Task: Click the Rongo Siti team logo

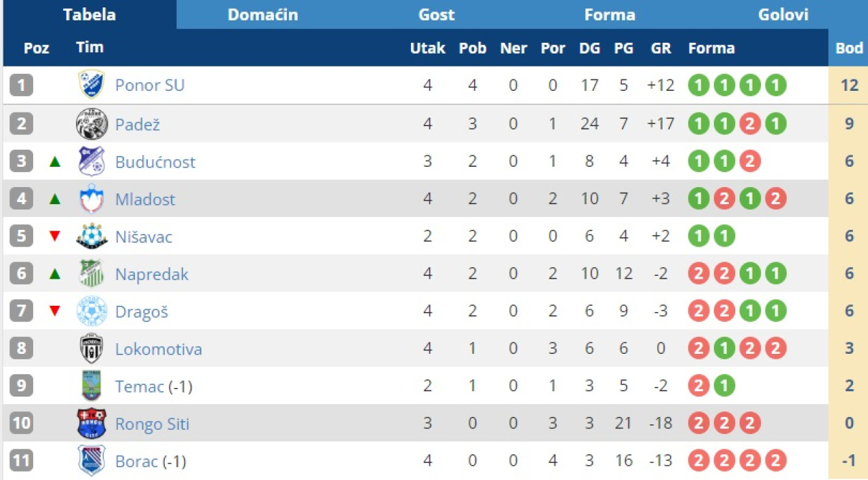Action: [x=91, y=424]
